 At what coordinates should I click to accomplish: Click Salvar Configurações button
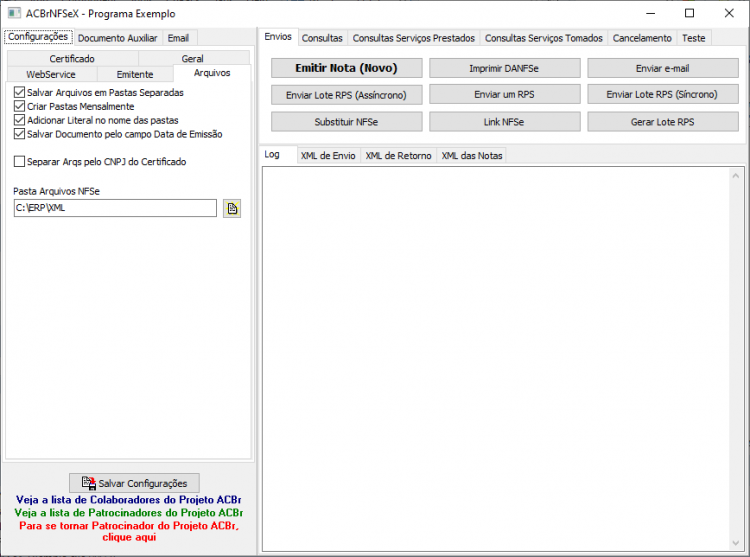click(134, 483)
